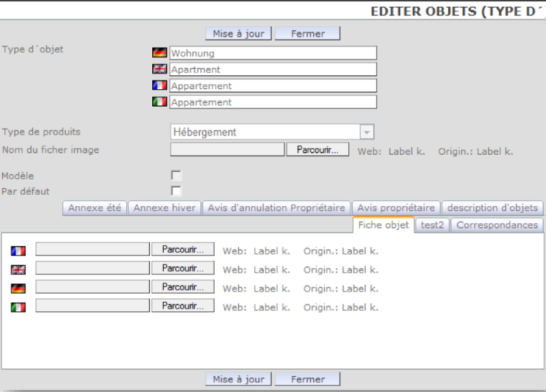This screenshot has height=392, width=546.
Task: Click the UK flag beside Apartment field
Action: pyautogui.click(x=160, y=69)
